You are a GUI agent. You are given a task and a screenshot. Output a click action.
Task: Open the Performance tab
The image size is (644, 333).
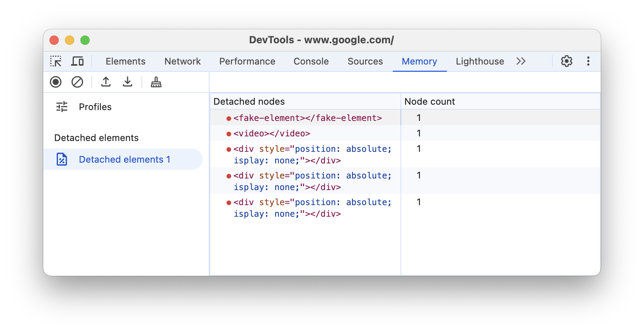(247, 61)
